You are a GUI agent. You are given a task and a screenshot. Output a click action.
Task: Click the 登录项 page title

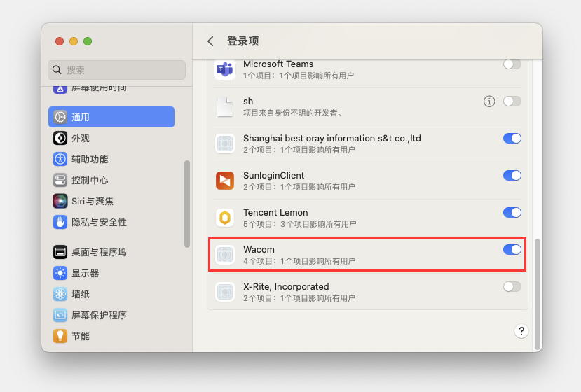coord(242,41)
